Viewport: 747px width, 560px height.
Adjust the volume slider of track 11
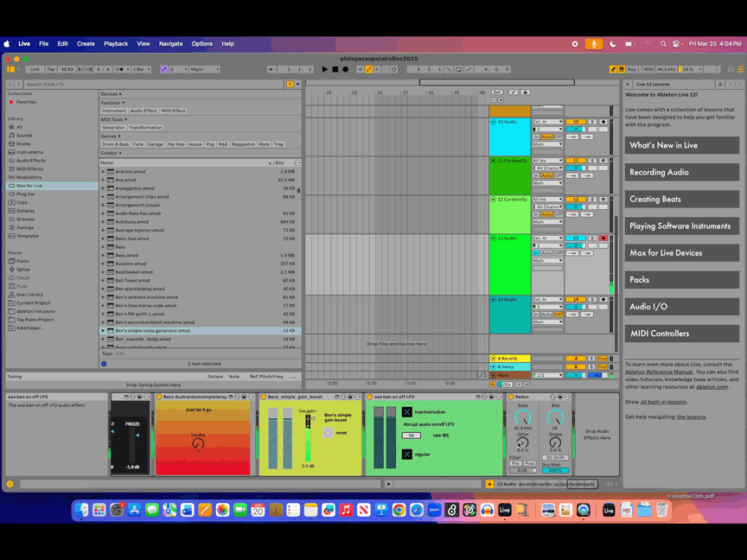coord(576,169)
